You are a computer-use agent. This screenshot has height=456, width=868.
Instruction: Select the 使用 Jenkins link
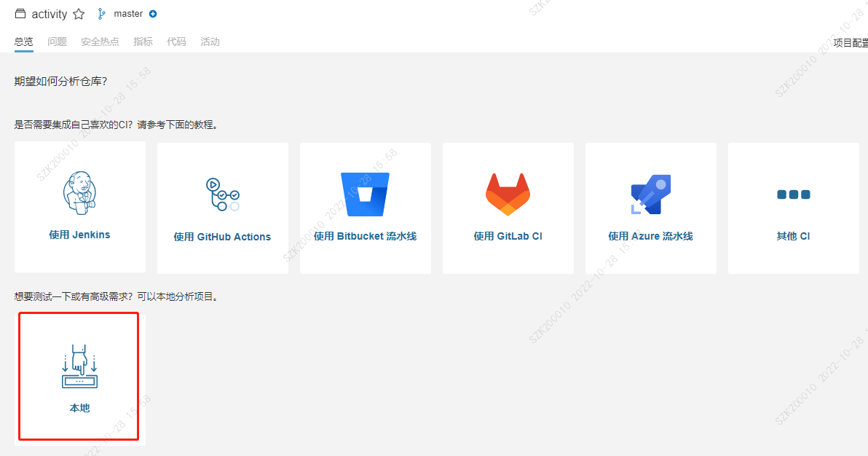point(79,235)
